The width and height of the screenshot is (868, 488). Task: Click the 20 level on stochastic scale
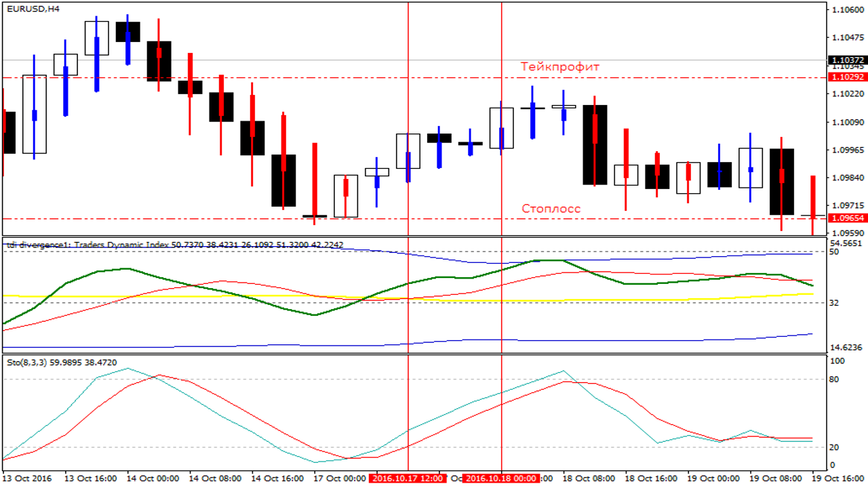835,447
